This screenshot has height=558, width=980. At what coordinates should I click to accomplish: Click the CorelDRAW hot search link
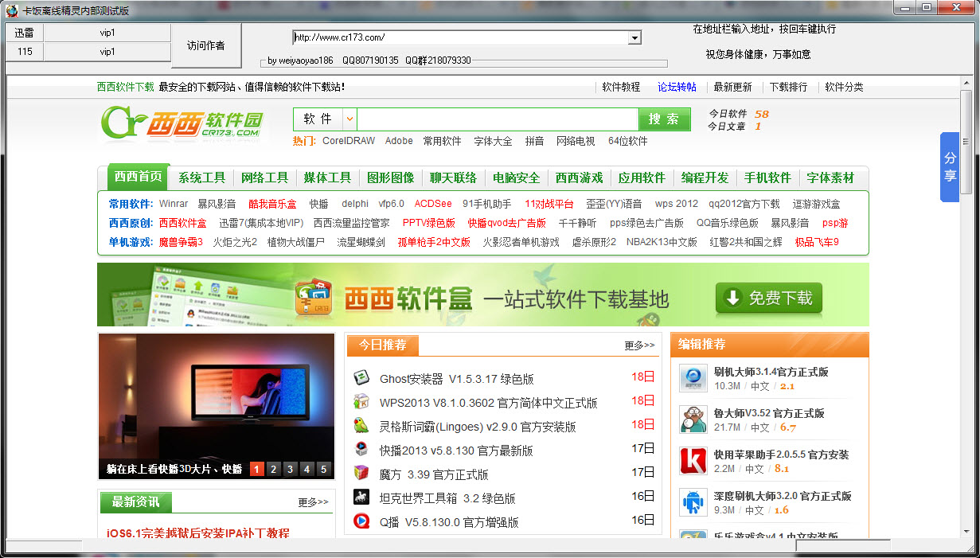coord(349,141)
